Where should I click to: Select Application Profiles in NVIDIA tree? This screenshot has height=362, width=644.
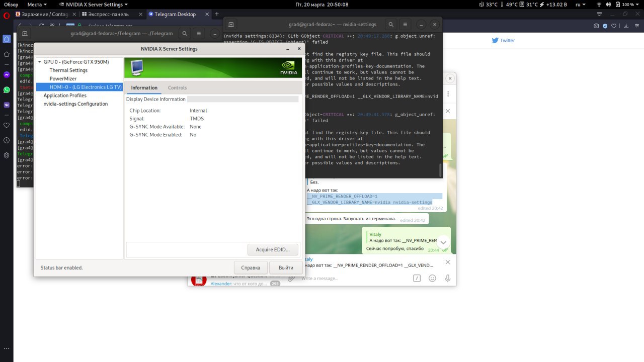[x=65, y=96]
